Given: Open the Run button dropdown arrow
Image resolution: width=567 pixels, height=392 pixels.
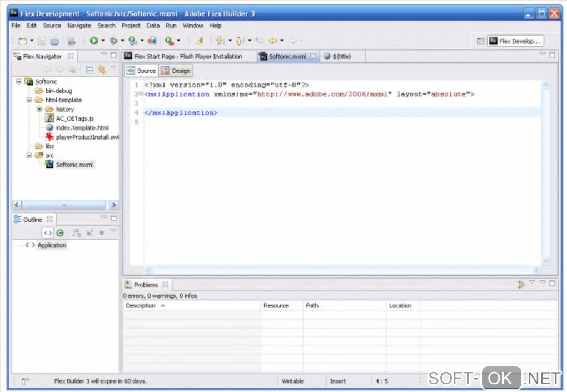Looking at the screenshot, I should (x=103, y=41).
